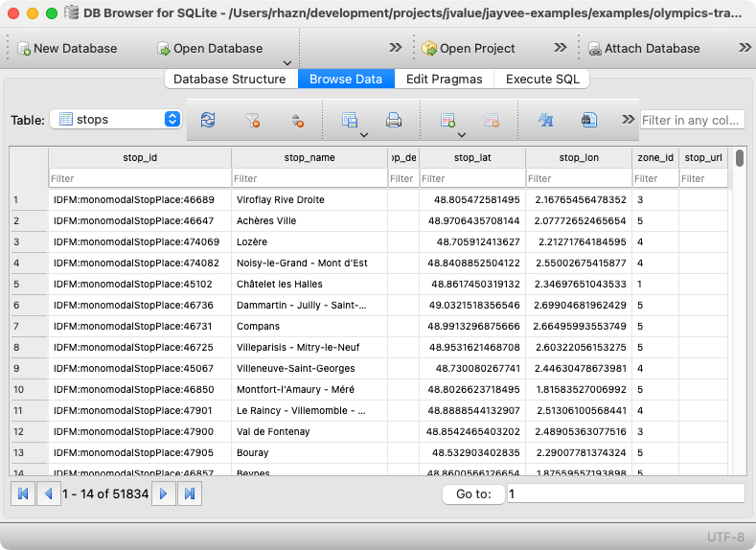Click the delete record icon
Image resolution: width=756 pixels, height=550 pixels.
[x=492, y=121]
